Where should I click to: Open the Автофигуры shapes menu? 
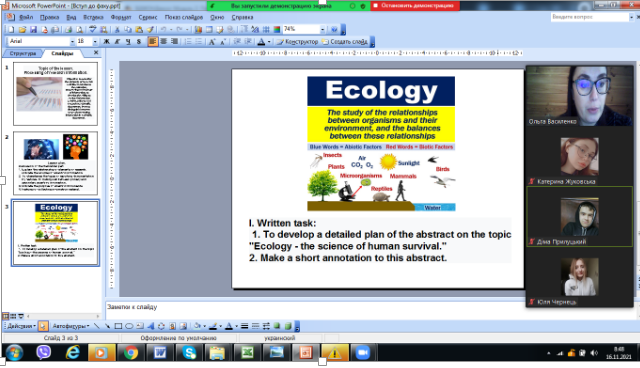(71, 326)
